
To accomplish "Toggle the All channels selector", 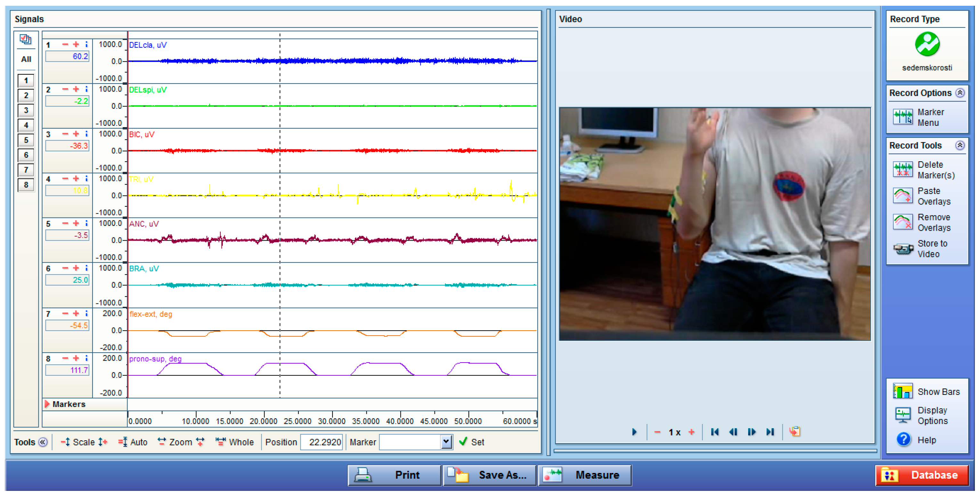I will [x=26, y=59].
